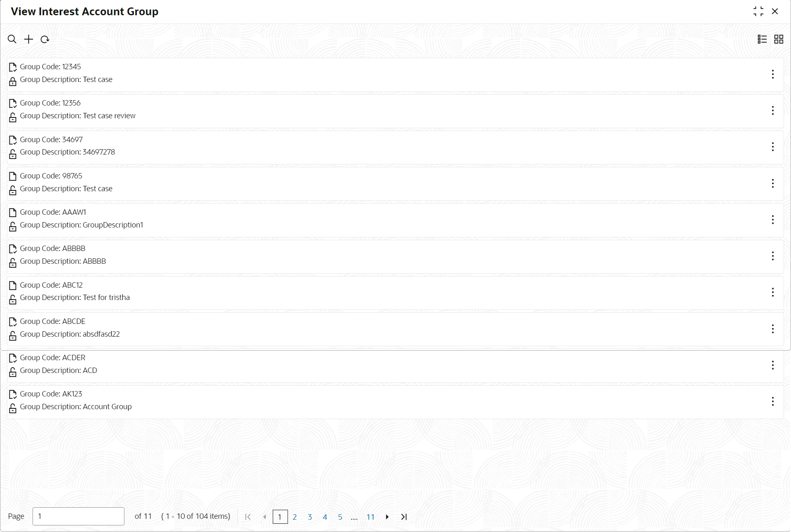Click document status icon of Group Code ABC12
The width and height of the screenshot is (791, 532).
tap(13, 285)
